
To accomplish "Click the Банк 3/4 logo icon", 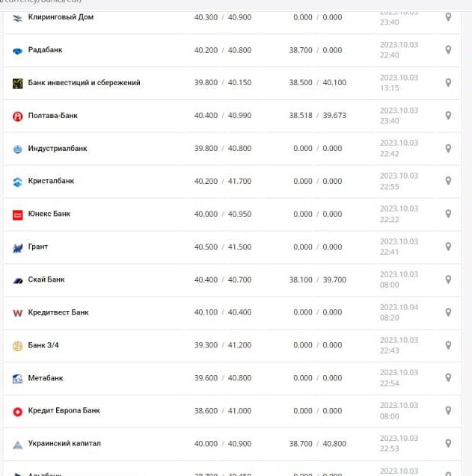I will (18, 346).
